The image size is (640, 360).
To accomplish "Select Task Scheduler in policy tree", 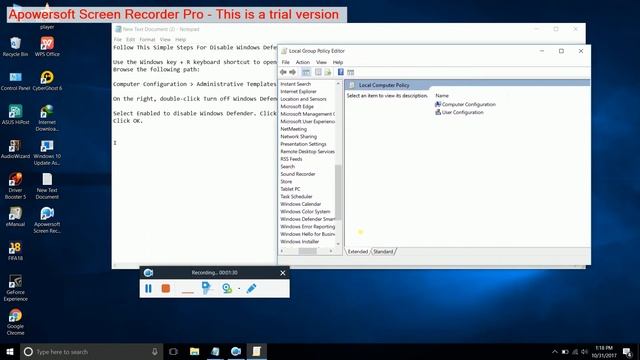I will tap(296, 196).
